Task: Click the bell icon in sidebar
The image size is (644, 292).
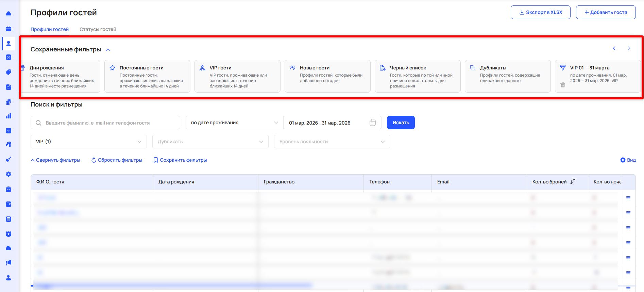Action: pyautogui.click(x=9, y=14)
